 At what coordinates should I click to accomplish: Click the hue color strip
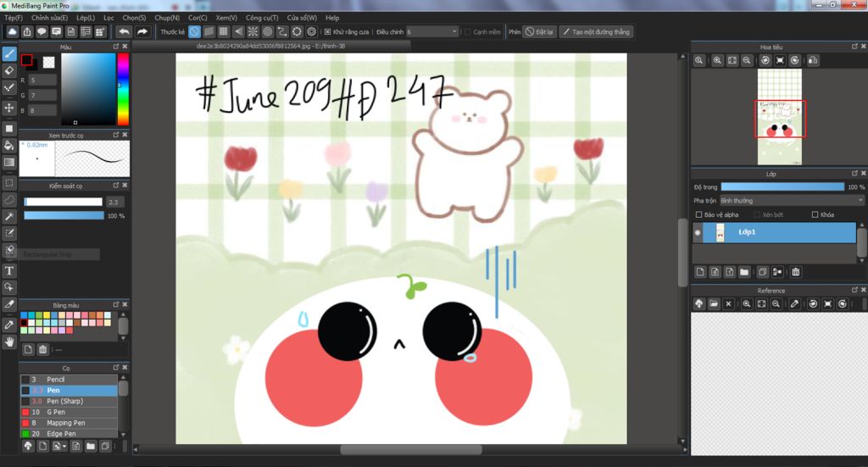(x=123, y=89)
